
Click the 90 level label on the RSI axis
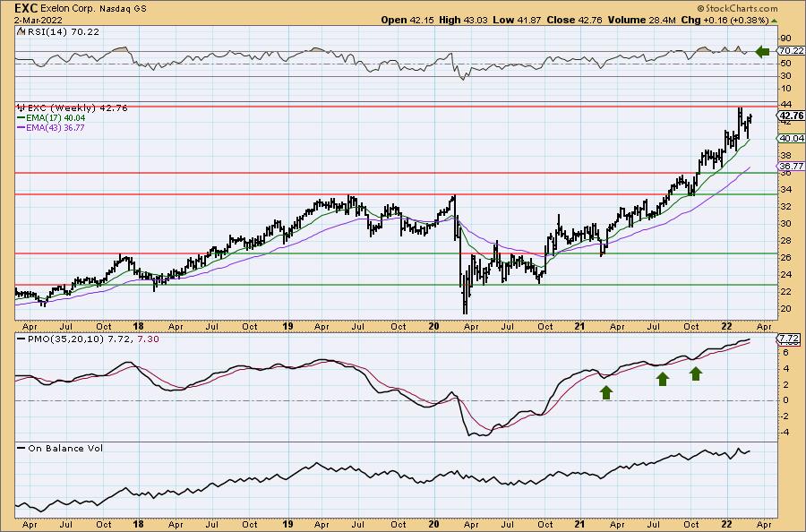click(x=785, y=38)
